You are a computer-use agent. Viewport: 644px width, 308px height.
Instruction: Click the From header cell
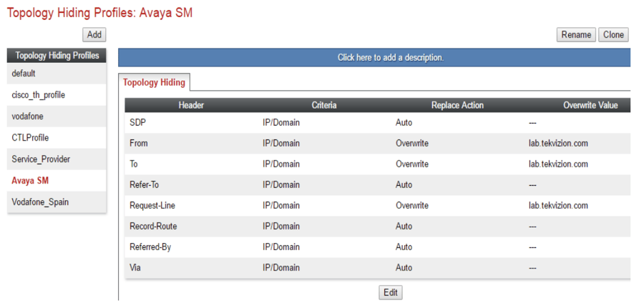click(x=138, y=144)
